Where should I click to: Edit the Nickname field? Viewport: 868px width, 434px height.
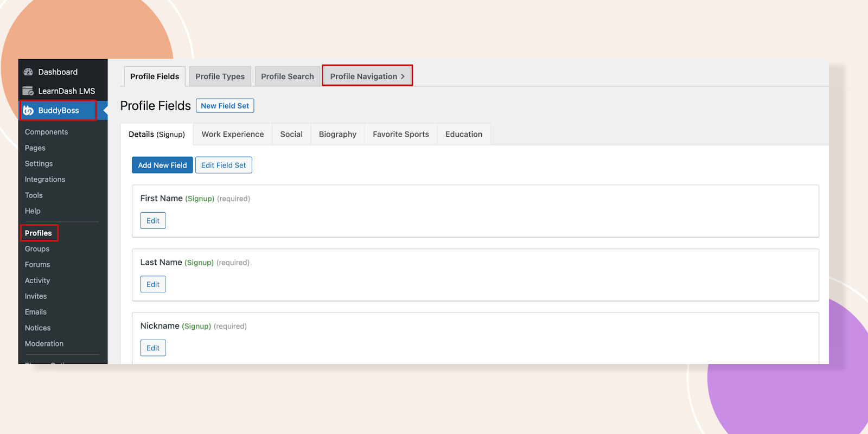click(153, 348)
